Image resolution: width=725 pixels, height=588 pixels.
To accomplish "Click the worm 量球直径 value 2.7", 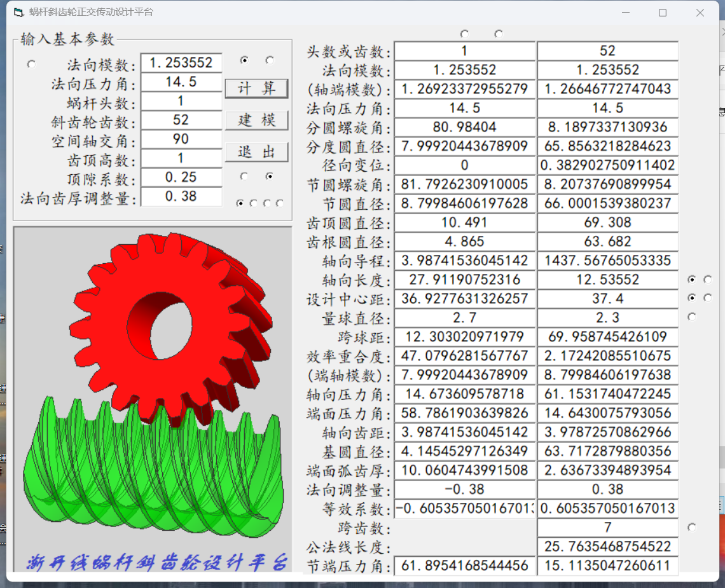I will pyautogui.click(x=465, y=318).
